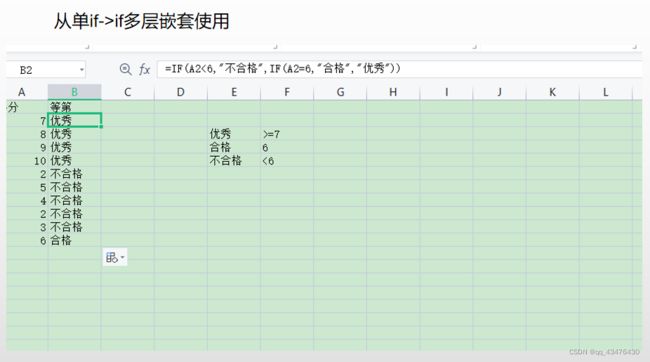The image size is (650, 362).
Task: Select the header cell '等第'
Action: click(75, 107)
